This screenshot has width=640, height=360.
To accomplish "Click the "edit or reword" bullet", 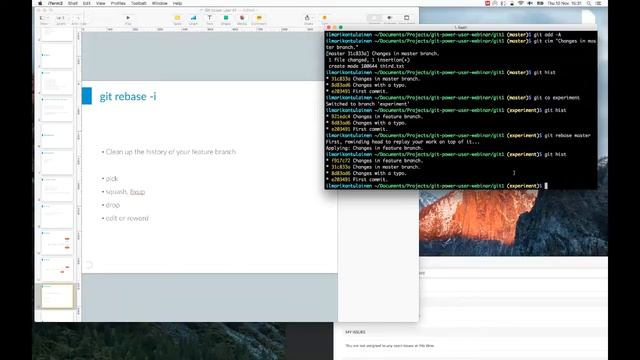I will click(x=127, y=218).
